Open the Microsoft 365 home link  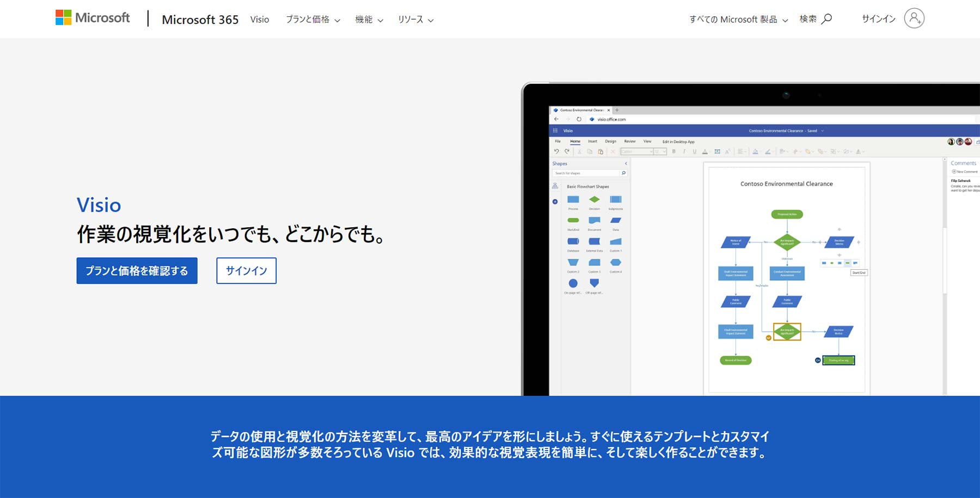(200, 20)
